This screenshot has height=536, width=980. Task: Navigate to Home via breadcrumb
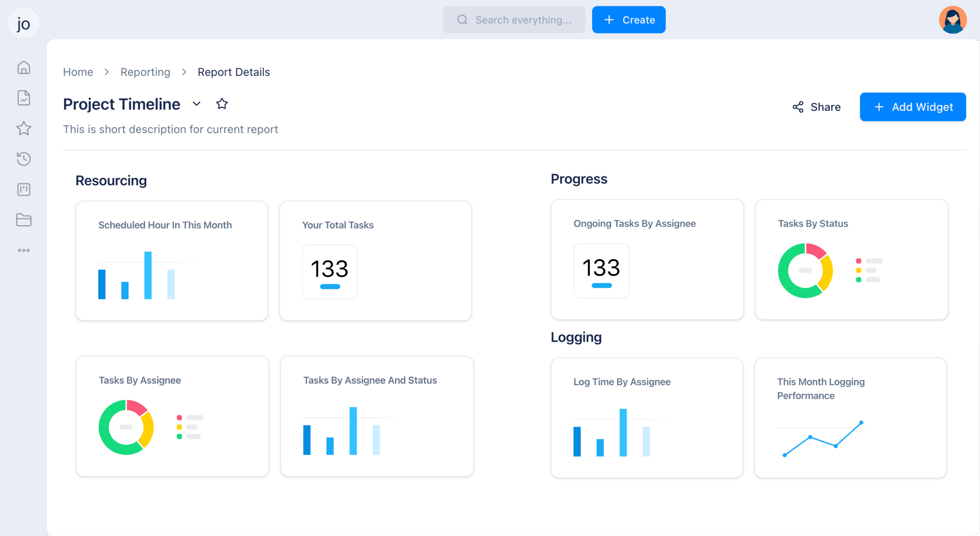[78, 72]
